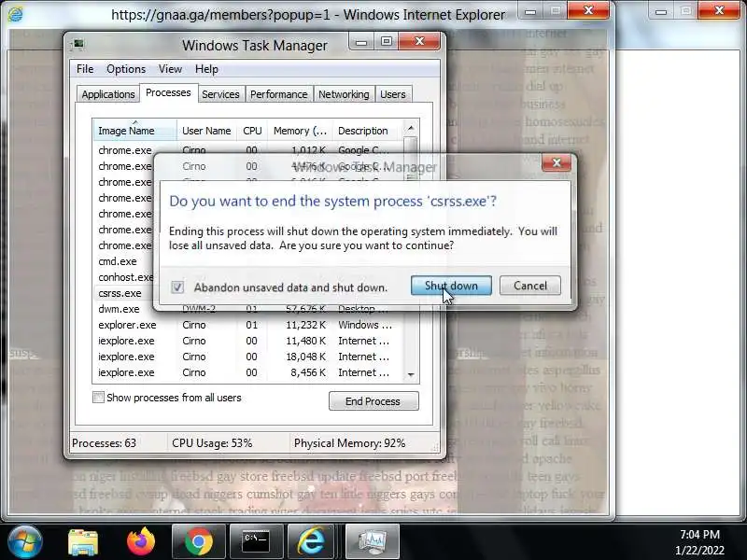Click the process list scroll up arrow
Image resolution: width=747 pixels, height=560 pixels.
point(411,128)
